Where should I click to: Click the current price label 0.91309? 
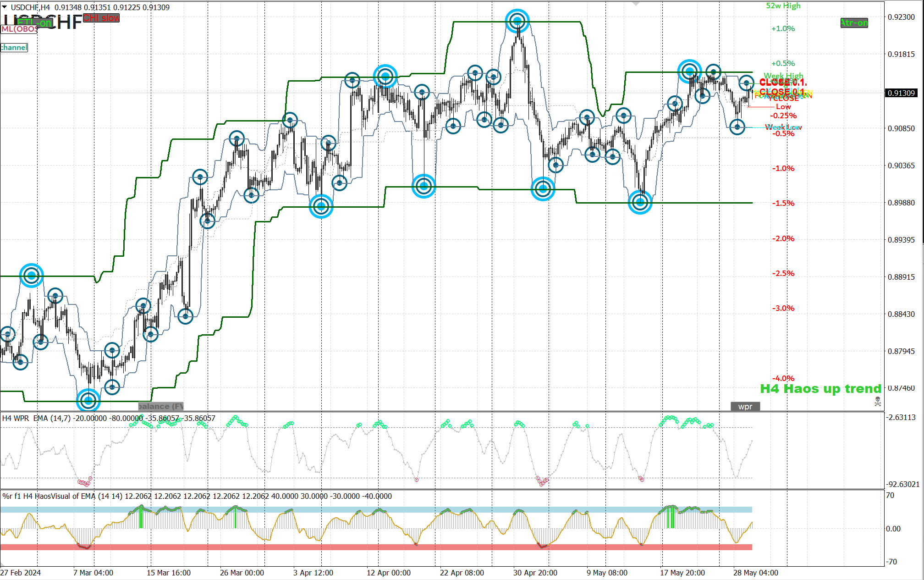(x=901, y=93)
